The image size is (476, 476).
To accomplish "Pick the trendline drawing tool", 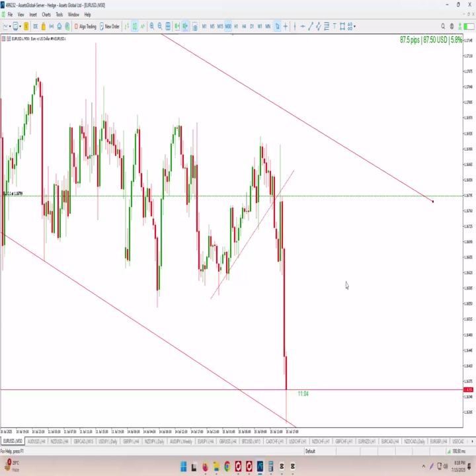I will pos(310,26).
